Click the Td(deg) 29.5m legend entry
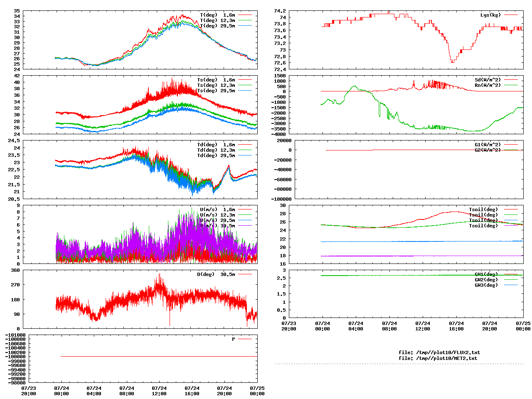 pos(216,155)
